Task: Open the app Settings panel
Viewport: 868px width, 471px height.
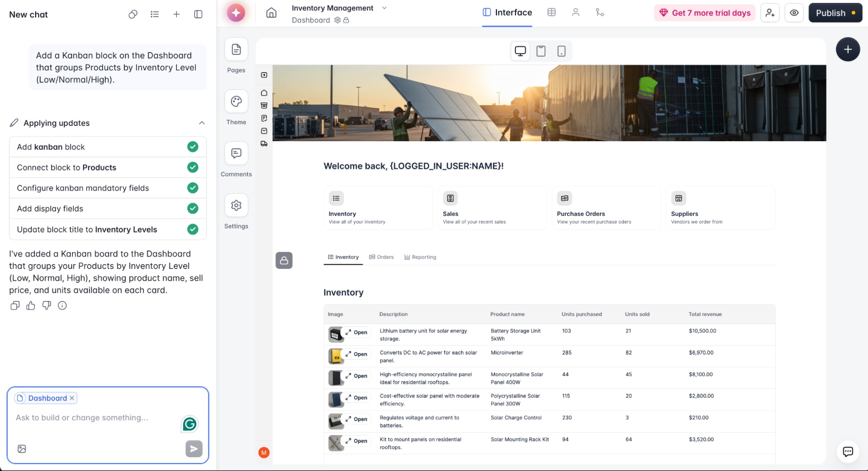Action: click(236, 206)
